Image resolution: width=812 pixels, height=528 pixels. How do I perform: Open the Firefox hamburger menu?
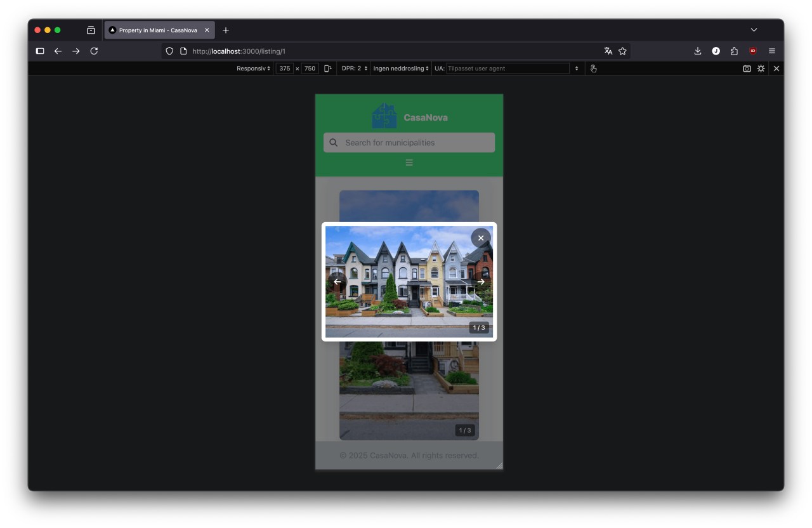pyautogui.click(x=772, y=51)
